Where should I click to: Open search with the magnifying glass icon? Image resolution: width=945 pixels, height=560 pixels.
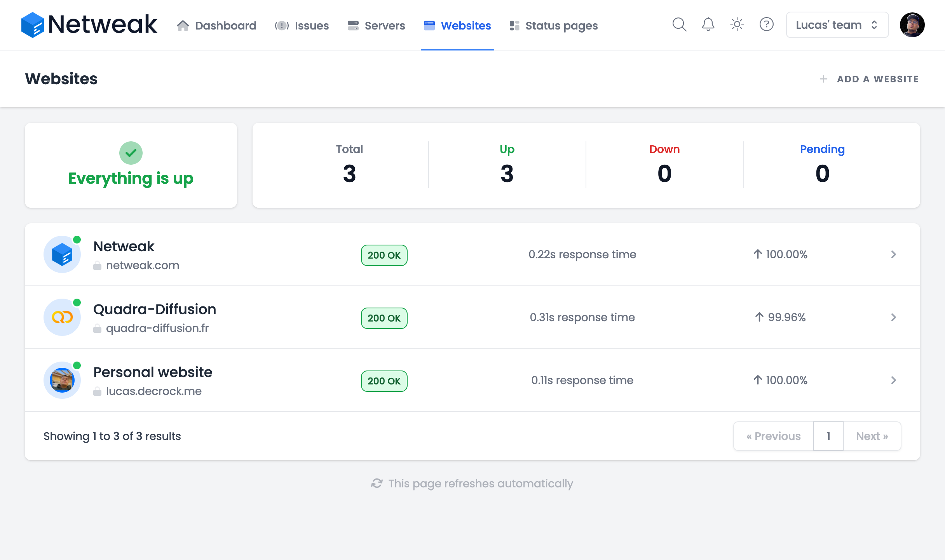tap(680, 24)
